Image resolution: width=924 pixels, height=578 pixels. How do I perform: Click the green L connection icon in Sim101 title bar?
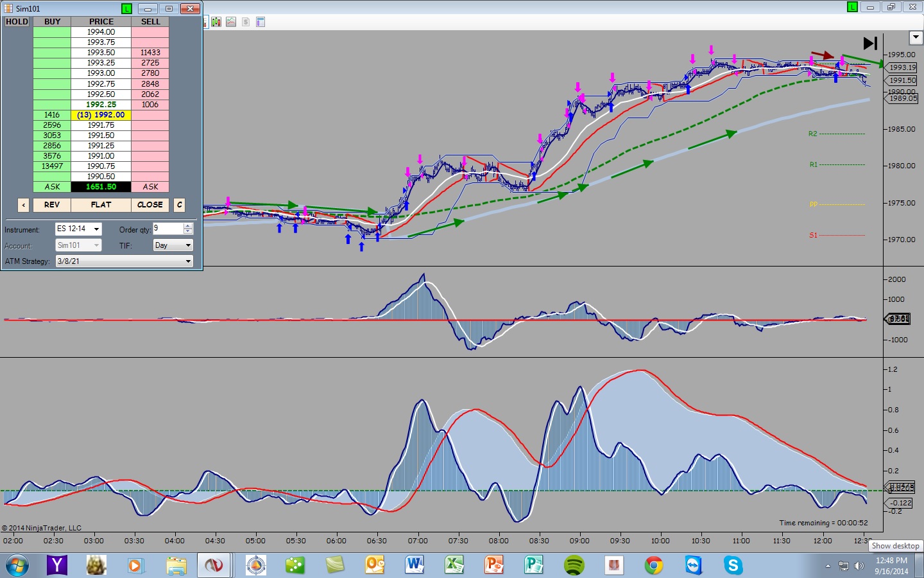(126, 8)
